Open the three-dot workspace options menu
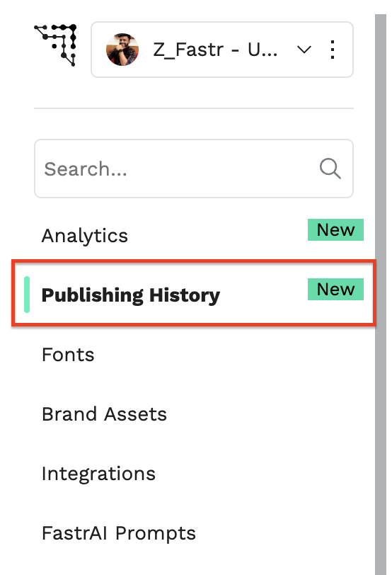 (333, 50)
